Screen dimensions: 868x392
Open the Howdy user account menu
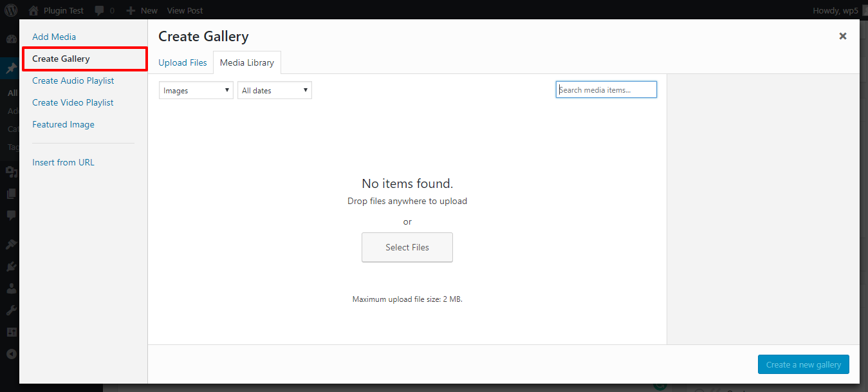click(840, 10)
